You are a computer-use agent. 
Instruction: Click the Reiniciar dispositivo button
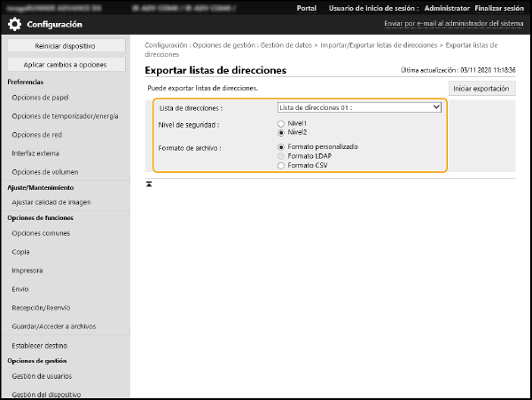tap(66, 46)
